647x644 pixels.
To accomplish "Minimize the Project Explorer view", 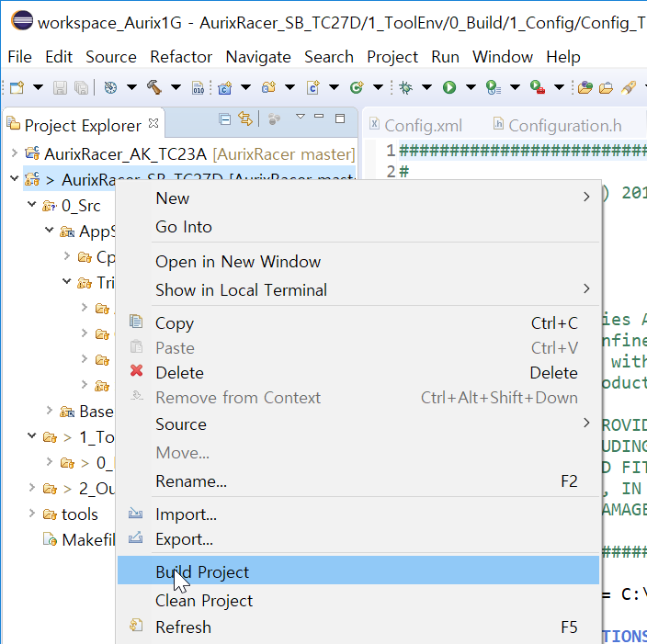I will click(319, 117).
